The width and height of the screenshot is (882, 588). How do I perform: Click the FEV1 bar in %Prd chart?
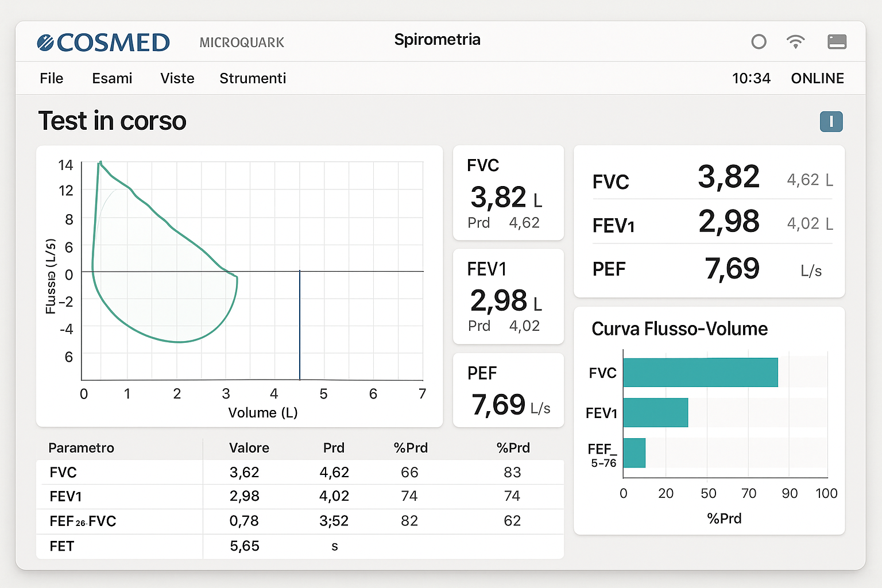tap(655, 413)
